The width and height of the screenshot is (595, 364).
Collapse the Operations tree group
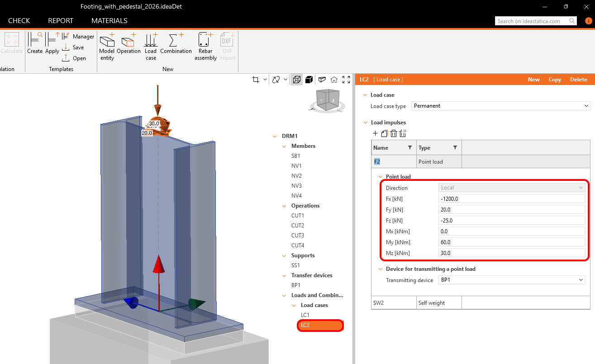(x=284, y=206)
